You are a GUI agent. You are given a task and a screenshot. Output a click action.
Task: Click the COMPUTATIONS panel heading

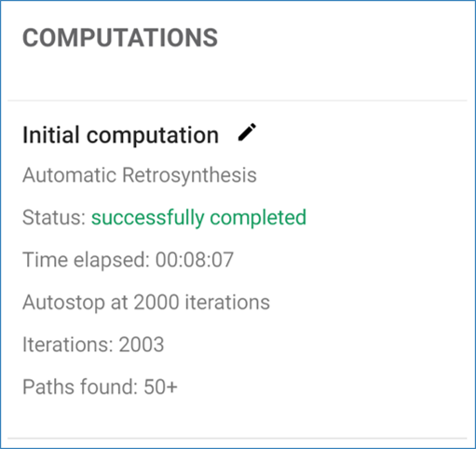click(x=120, y=38)
